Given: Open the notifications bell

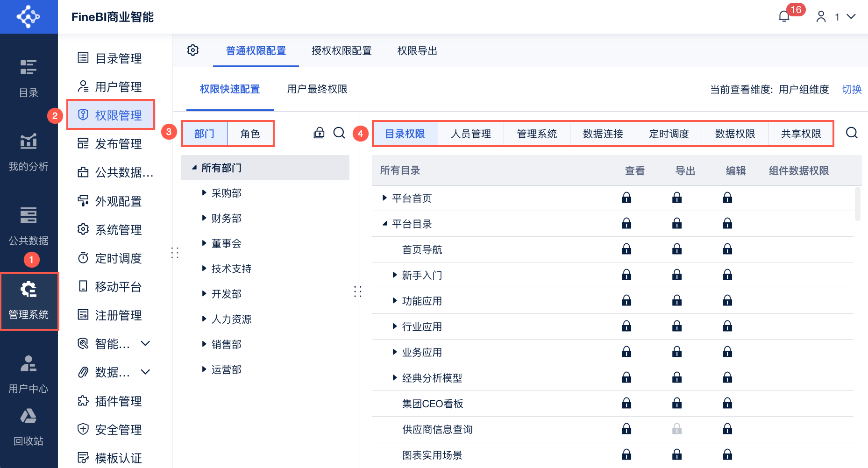Looking at the screenshot, I should click(784, 17).
